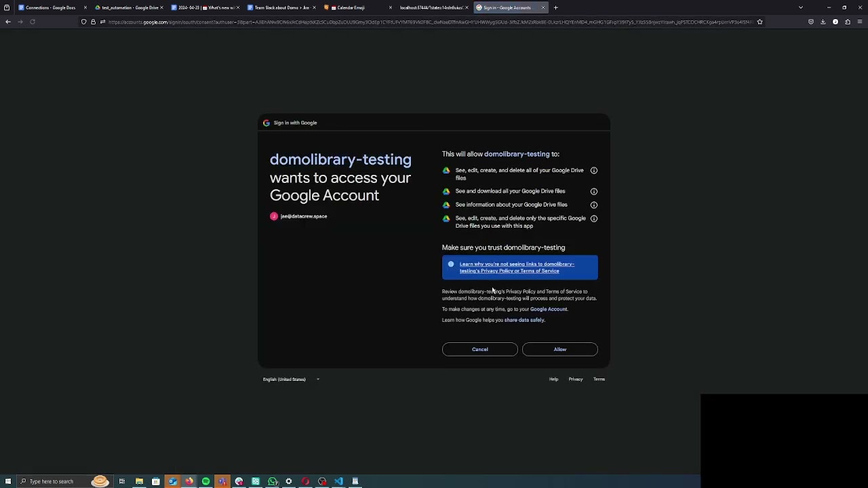Open File Explorer from the taskbar
This screenshot has height=488, width=868.
coord(139,481)
